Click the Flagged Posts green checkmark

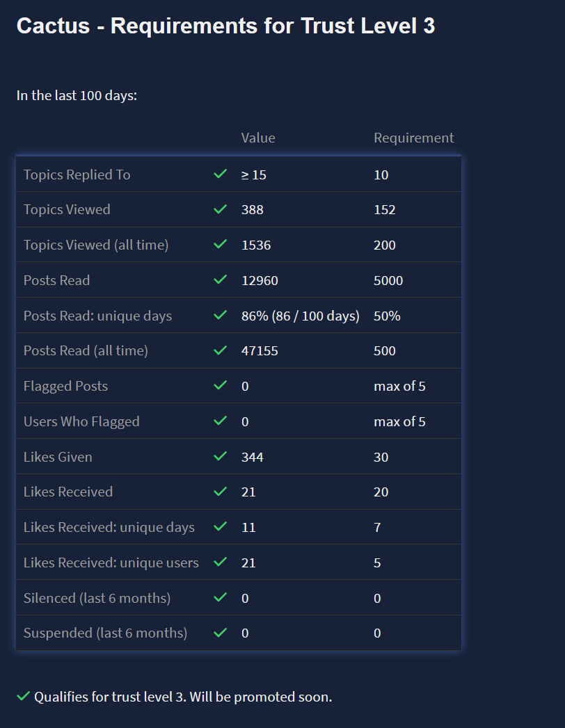[x=221, y=386]
